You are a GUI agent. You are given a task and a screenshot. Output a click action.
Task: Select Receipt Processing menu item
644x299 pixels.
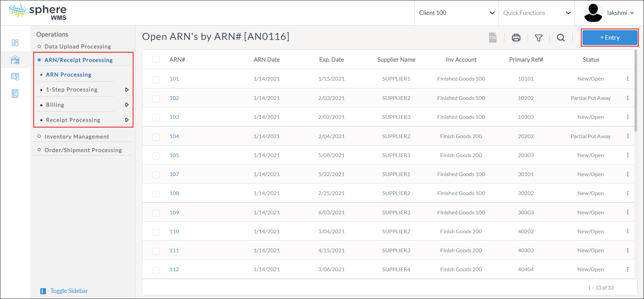73,120
